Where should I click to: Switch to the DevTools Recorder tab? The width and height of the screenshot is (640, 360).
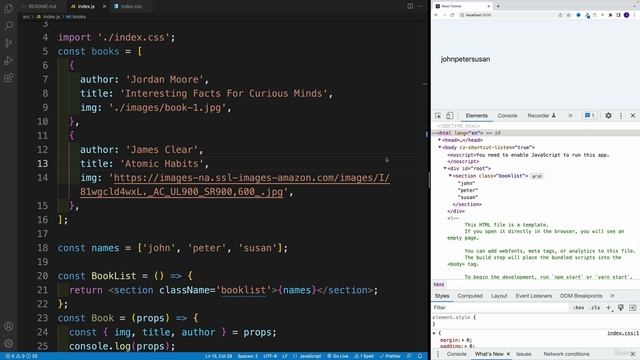542,116
